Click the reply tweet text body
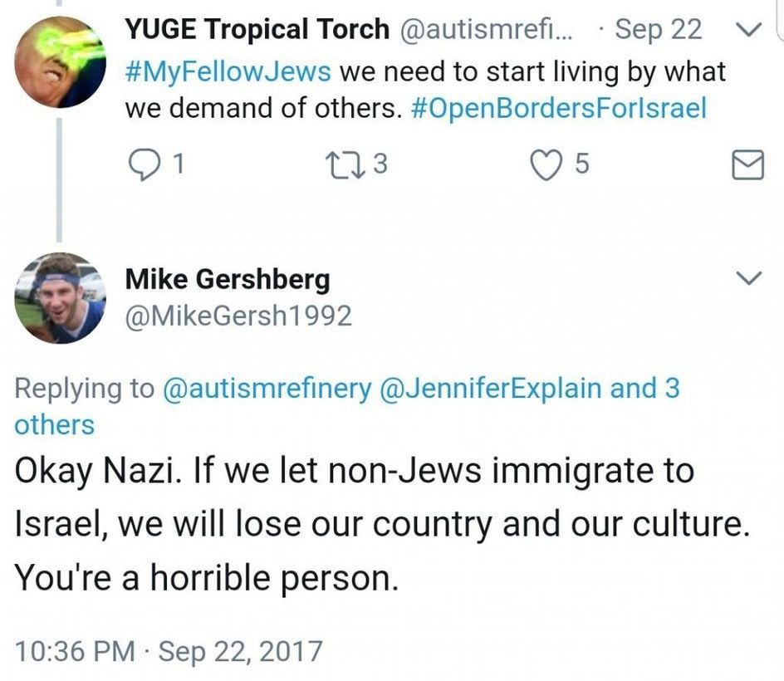Image resolution: width=784 pixels, height=681 pixels. [x=383, y=524]
